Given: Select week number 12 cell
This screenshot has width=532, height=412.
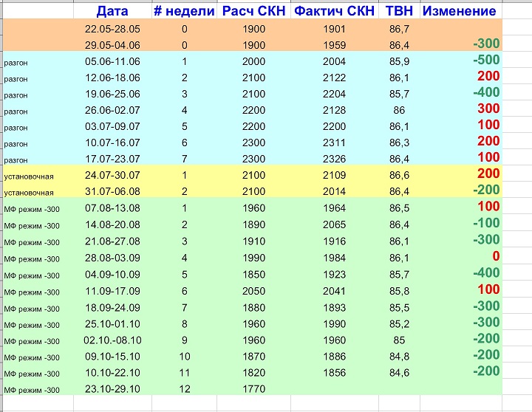Looking at the screenshot, I should pos(184,389).
